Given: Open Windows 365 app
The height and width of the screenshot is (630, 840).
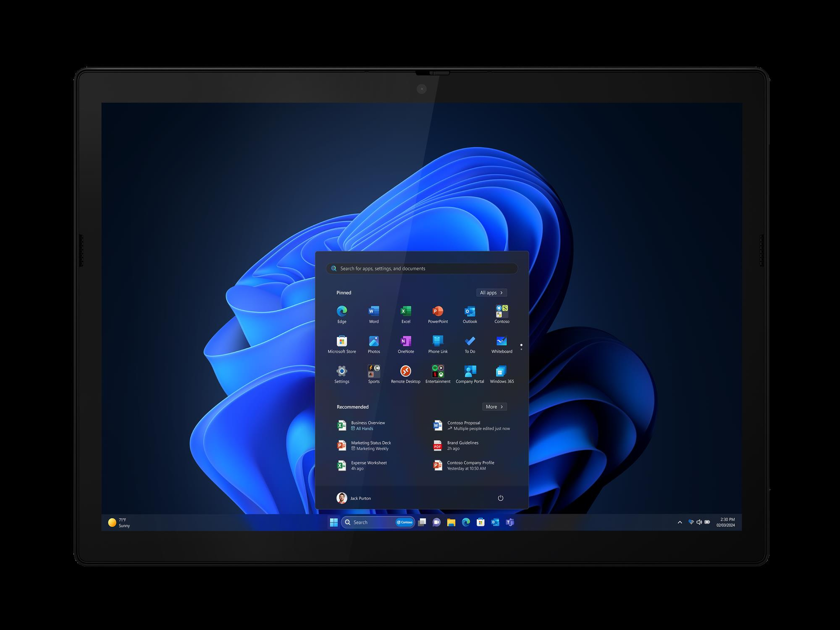Looking at the screenshot, I should click(x=501, y=372).
